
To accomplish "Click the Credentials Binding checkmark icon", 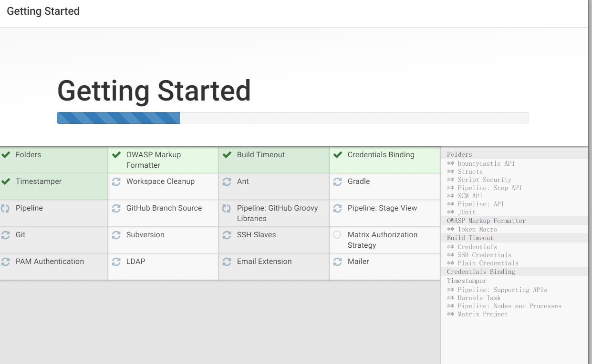I will [x=338, y=155].
